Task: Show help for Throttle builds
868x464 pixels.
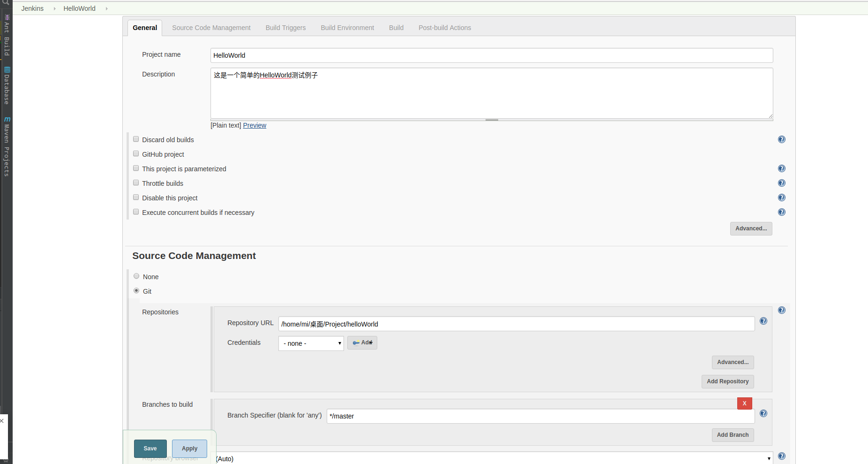Action: (781, 183)
